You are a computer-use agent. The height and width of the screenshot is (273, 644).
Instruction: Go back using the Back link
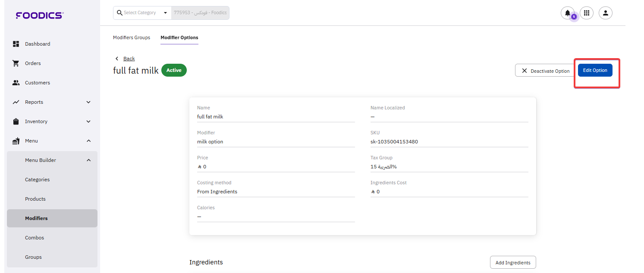[x=129, y=59]
